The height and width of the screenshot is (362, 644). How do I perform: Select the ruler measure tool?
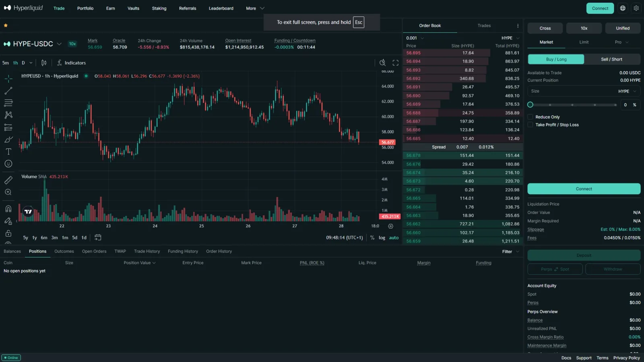(x=8, y=180)
